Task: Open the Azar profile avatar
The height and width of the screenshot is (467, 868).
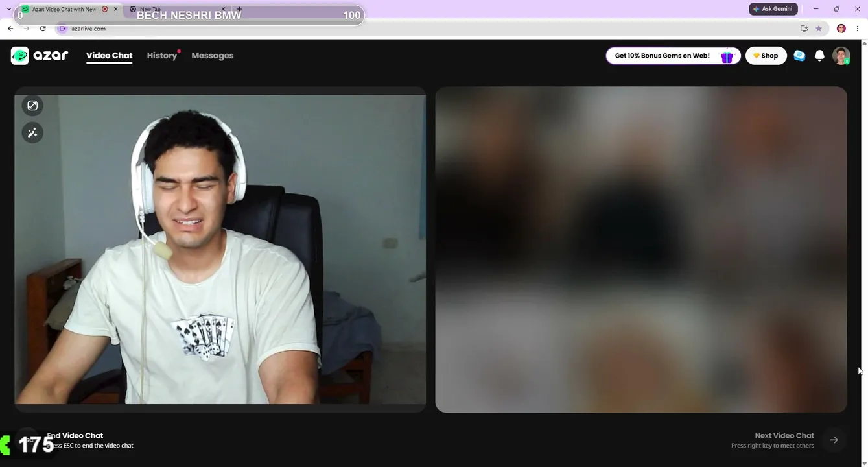Action: click(x=841, y=56)
